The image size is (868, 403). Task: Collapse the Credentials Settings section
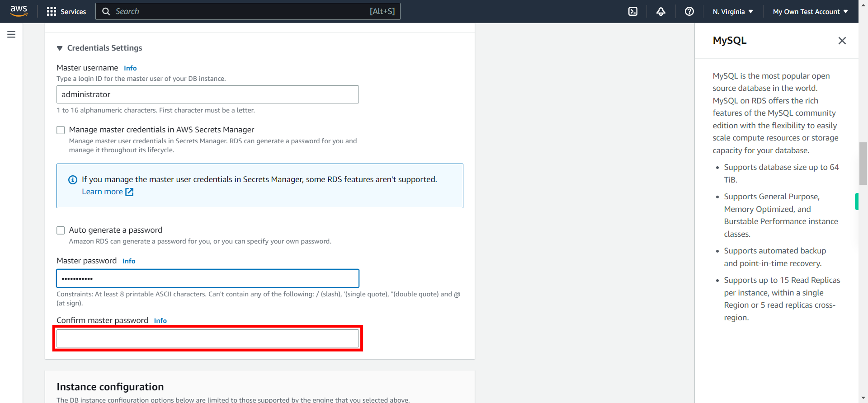click(x=59, y=48)
